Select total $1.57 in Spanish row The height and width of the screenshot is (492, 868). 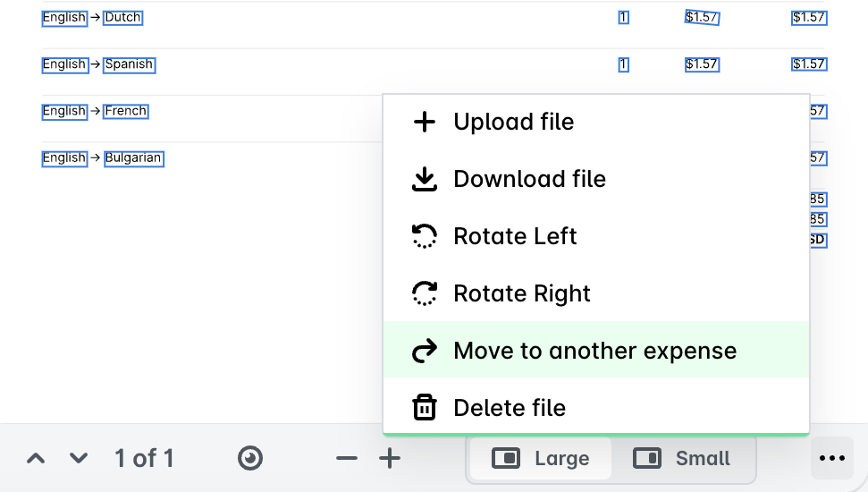[x=809, y=64]
